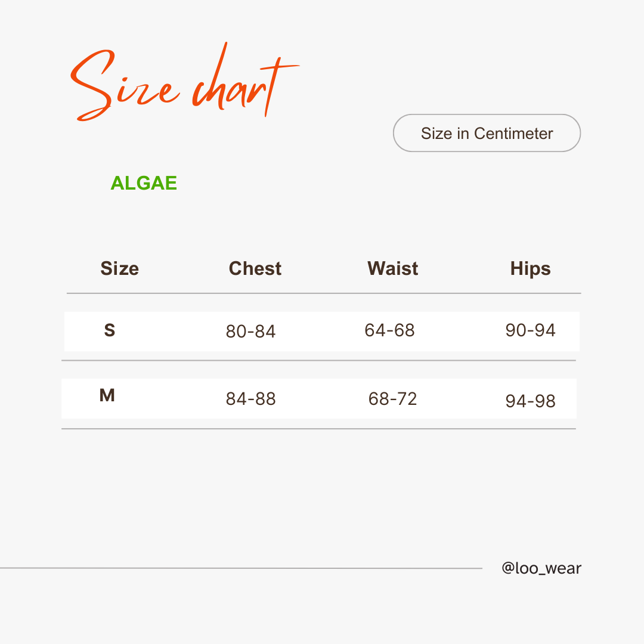Screen dimensions: 644x644
Task: Select chest value 84-88 for M
Action: pos(250,399)
